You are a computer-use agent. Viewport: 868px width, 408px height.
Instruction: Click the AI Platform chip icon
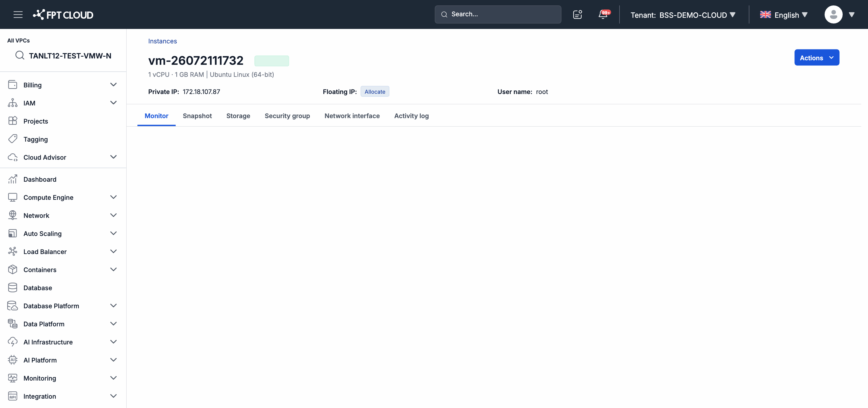coord(12,360)
